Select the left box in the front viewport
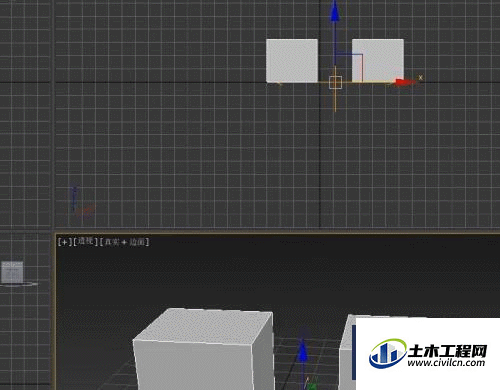Screen dimensions: 500x390 (292, 61)
